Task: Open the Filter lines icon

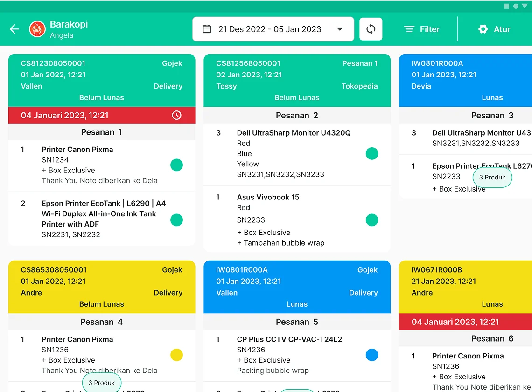Action: coord(409,29)
